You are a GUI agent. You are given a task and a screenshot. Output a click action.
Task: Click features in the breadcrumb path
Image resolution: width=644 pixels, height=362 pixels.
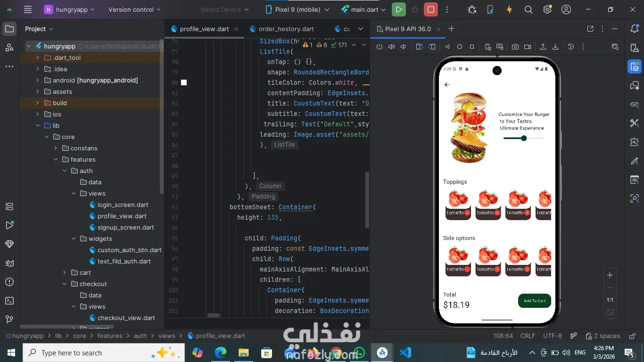(x=110, y=336)
